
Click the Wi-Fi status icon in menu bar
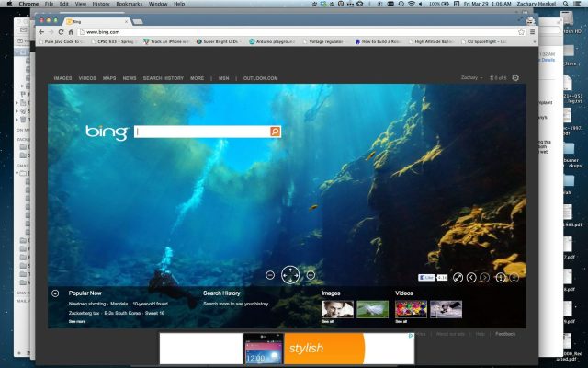(x=412, y=4)
